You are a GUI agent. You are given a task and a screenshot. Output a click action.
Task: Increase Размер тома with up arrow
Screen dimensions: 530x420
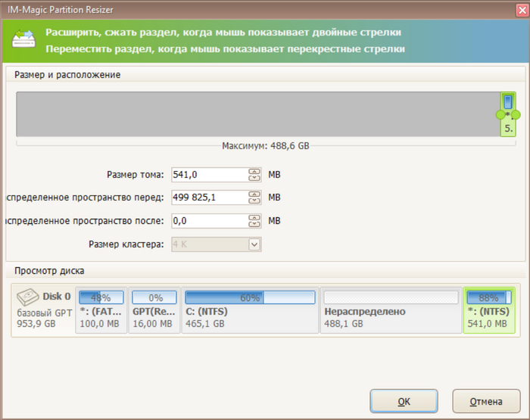coord(254,172)
